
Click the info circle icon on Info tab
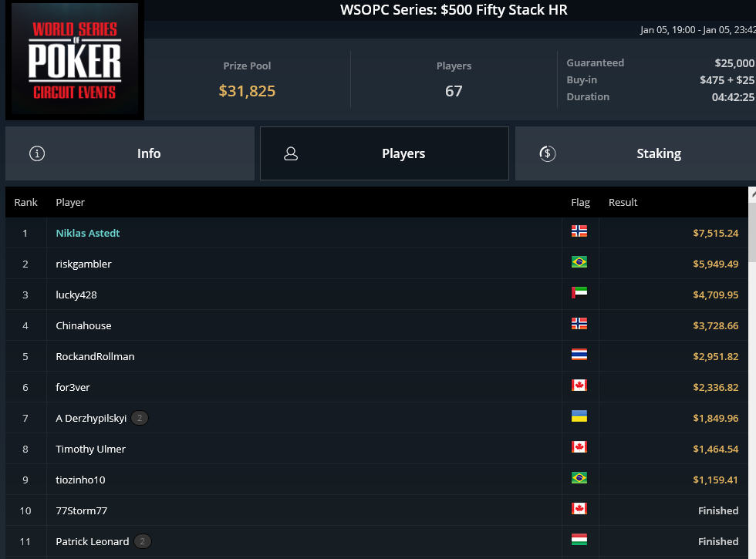coord(37,153)
